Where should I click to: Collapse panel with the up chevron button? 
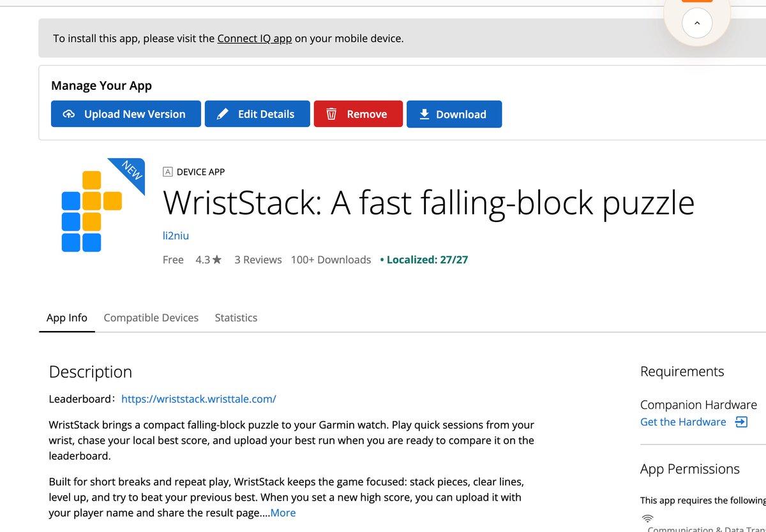pyautogui.click(x=697, y=23)
